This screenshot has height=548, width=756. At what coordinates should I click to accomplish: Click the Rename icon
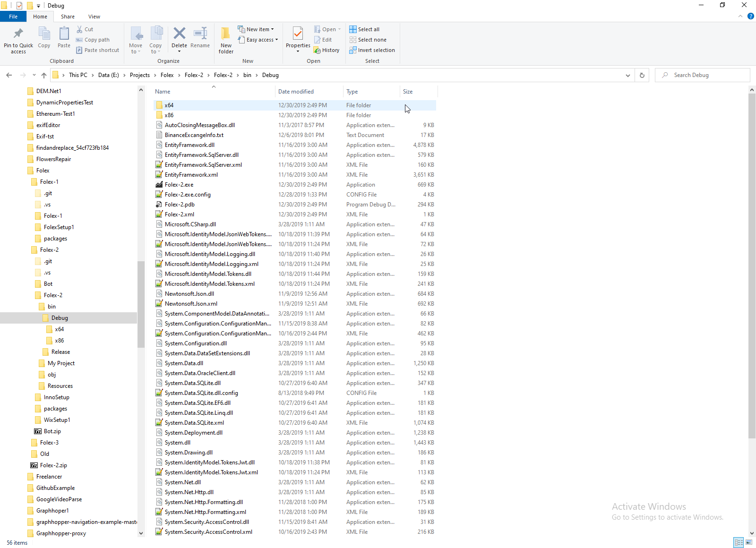[200, 33]
